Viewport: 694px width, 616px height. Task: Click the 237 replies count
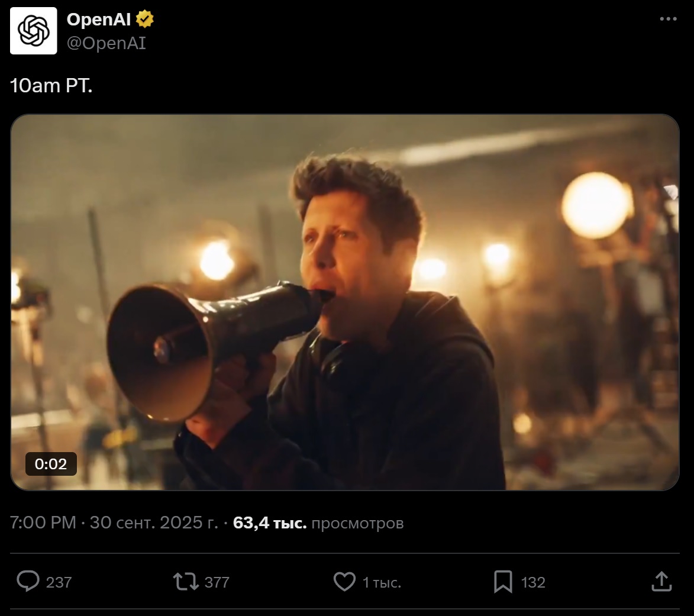tap(59, 582)
